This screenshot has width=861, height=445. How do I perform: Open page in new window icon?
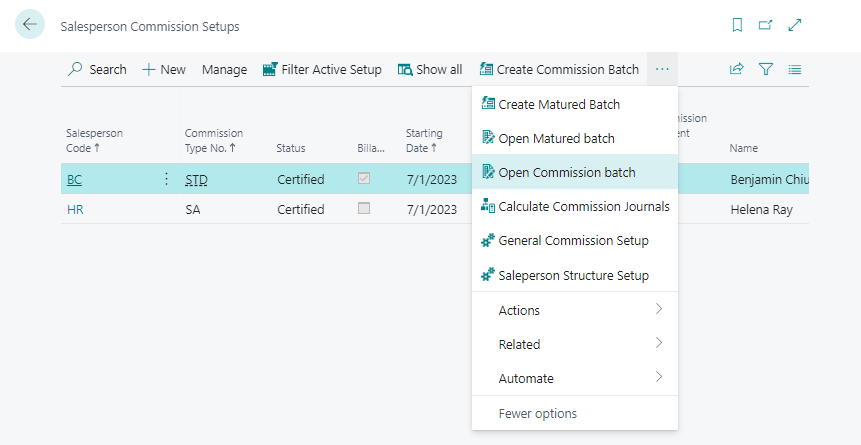click(766, 26)
